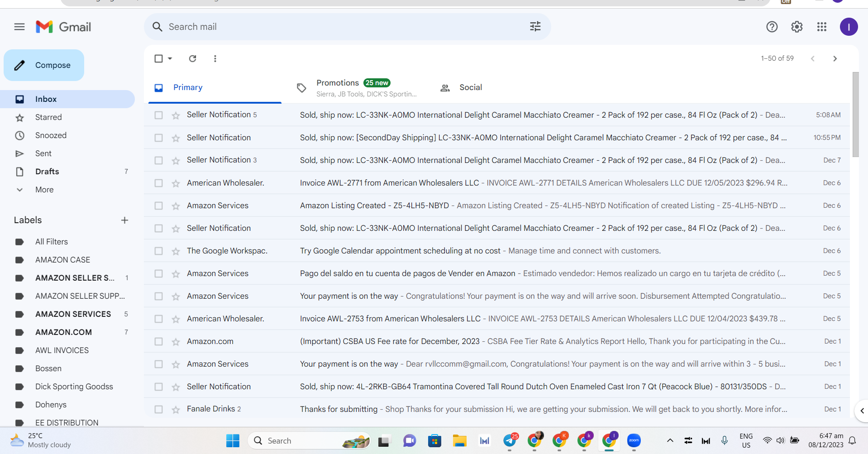This screenshot has width=868, height=454.
Task: Select the Invoice AWL-2771 email checkbox
Action: tap(158, 183)
